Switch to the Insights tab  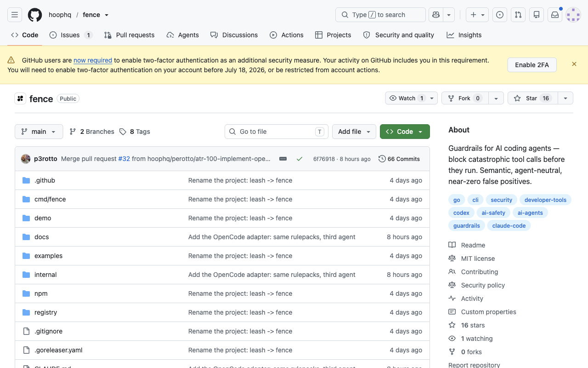pos(464,35)
